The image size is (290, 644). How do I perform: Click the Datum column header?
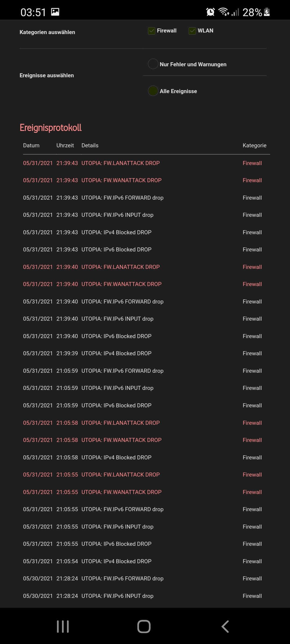[31, 145]
